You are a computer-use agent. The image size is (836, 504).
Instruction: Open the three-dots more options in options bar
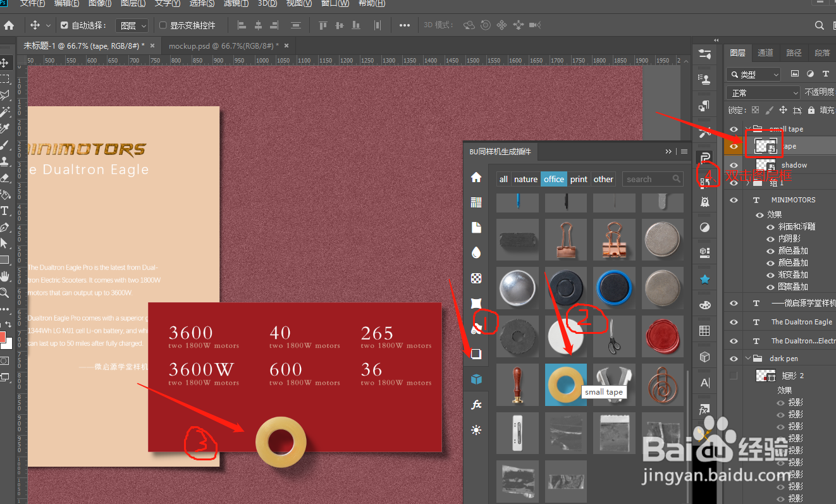click(405, 25)
